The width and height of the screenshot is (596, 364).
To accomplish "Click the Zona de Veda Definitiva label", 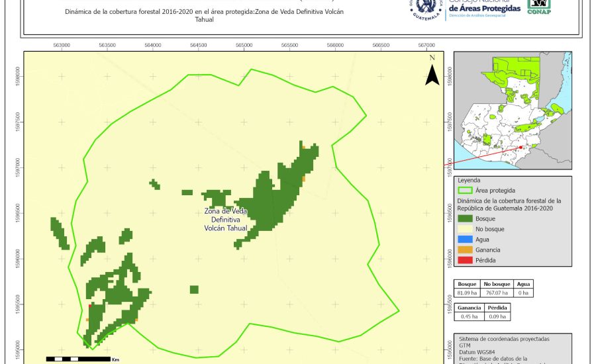I will 226,219.
